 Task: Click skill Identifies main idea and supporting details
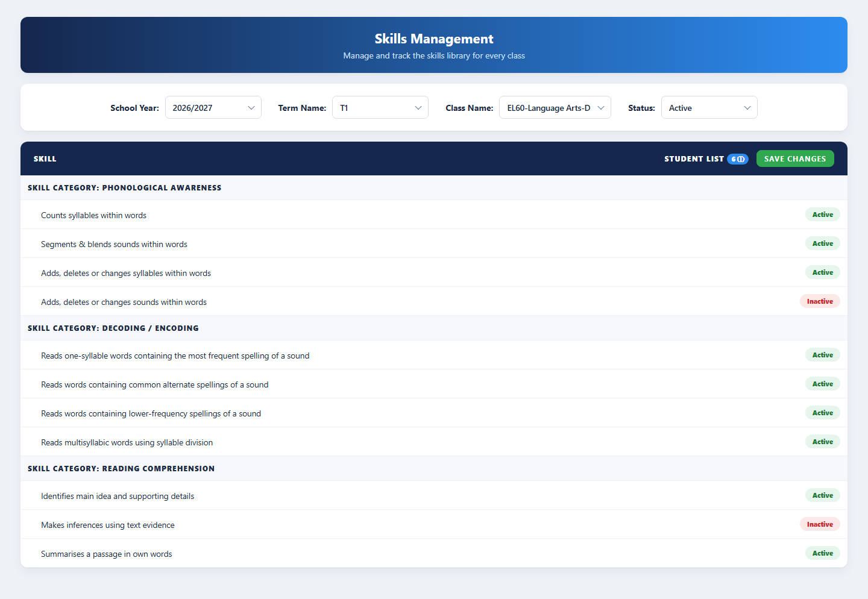(118, 496)
